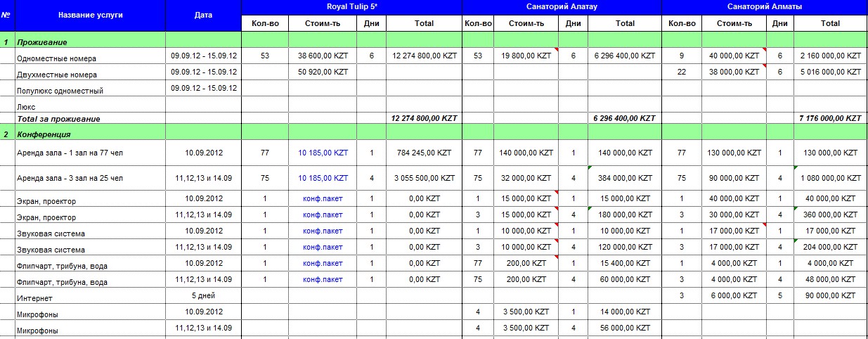Select the Конференция section row

pyautogui.click(x=434, y=132)
